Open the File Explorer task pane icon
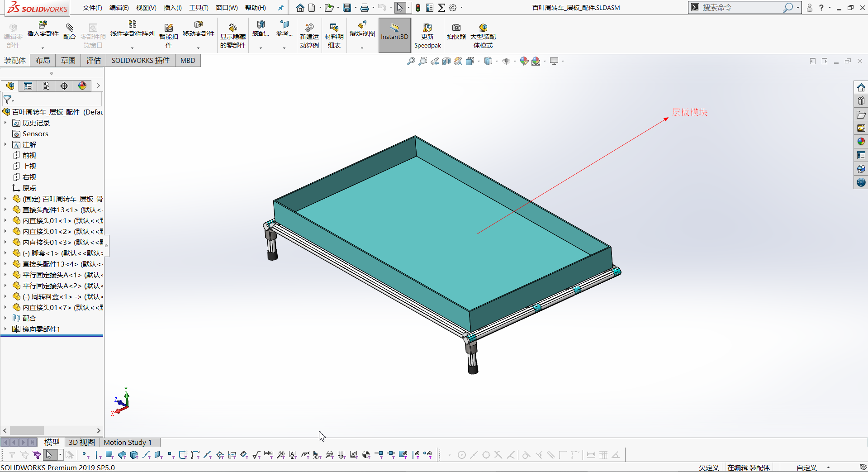 coord(861,114)
